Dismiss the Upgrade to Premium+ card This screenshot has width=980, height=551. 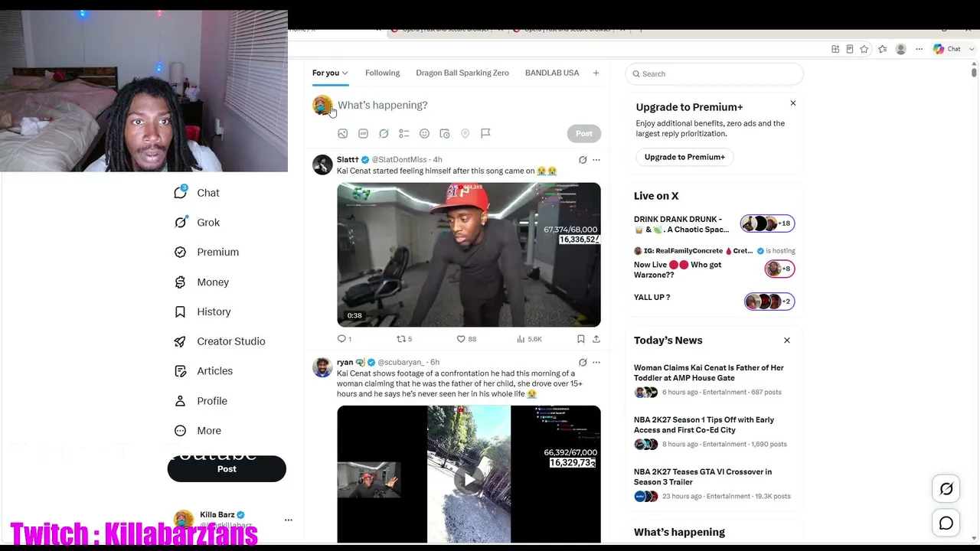(793, 103)
